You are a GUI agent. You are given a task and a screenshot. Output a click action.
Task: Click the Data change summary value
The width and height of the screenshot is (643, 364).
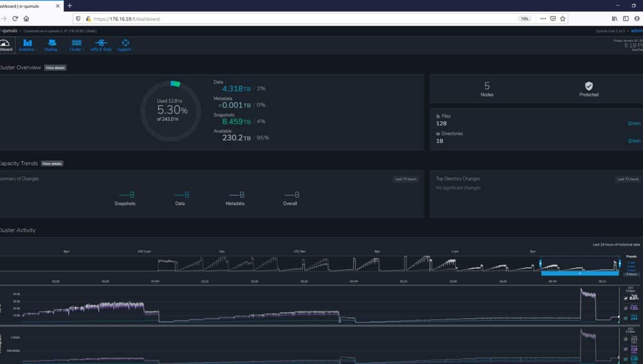(x=182, y=195)
